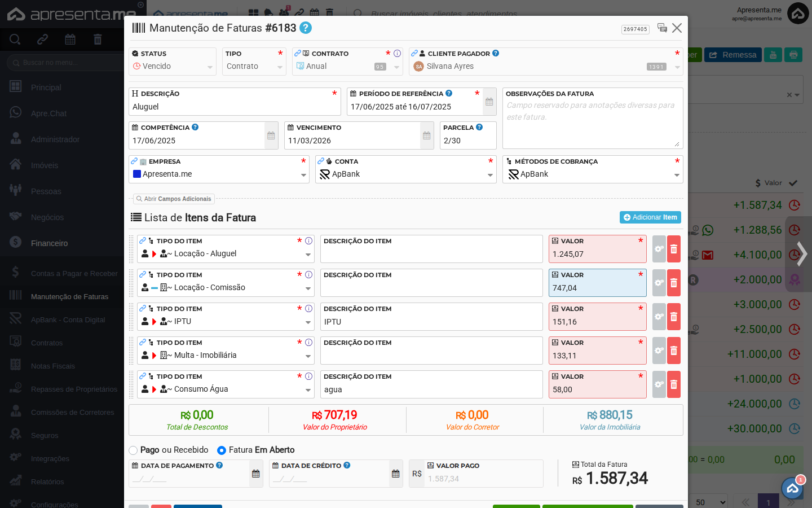Toggle the checkmark beside the Valor column header
The height and width of the screenshot is (508, 812).
[792, 183]
